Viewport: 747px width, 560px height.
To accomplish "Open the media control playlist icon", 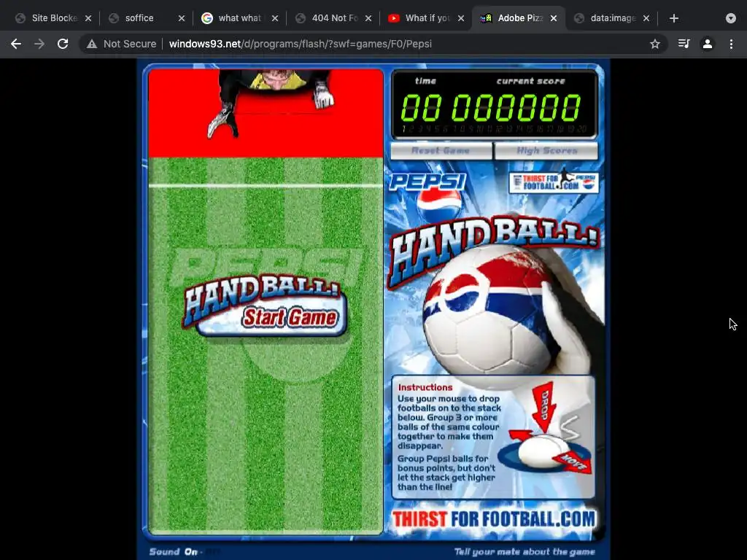I will tap(684, 44).
